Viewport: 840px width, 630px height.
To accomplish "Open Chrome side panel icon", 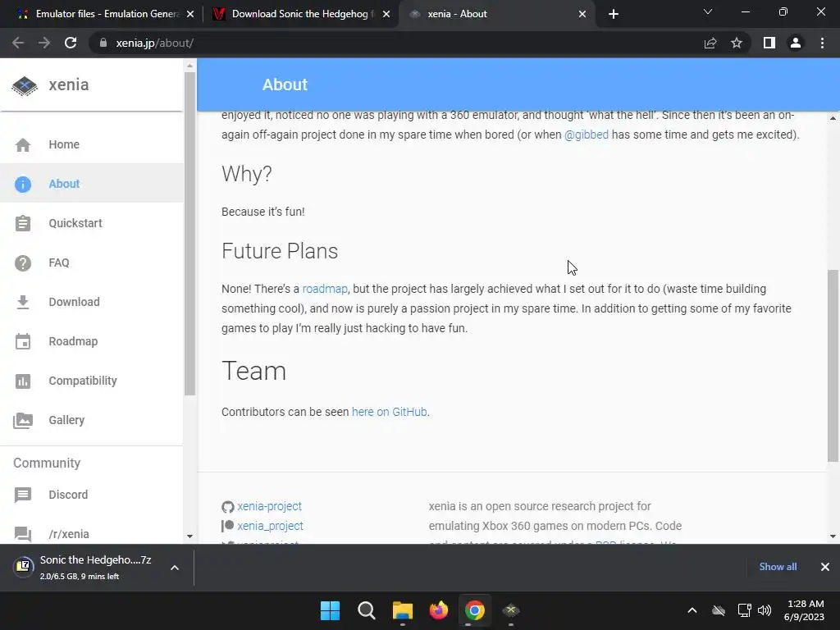I will pyautogui.click(x=769, y=43).
